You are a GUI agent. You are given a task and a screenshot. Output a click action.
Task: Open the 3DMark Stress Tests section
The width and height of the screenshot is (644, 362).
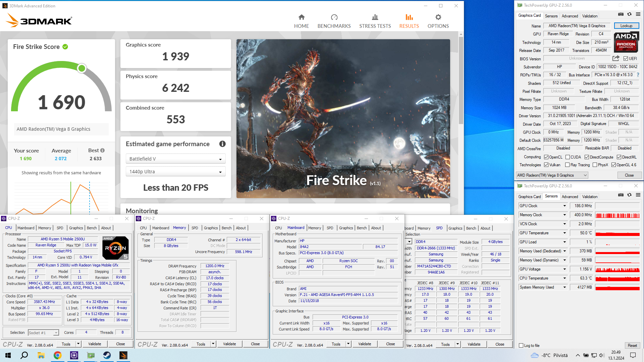tap(375, 21)
